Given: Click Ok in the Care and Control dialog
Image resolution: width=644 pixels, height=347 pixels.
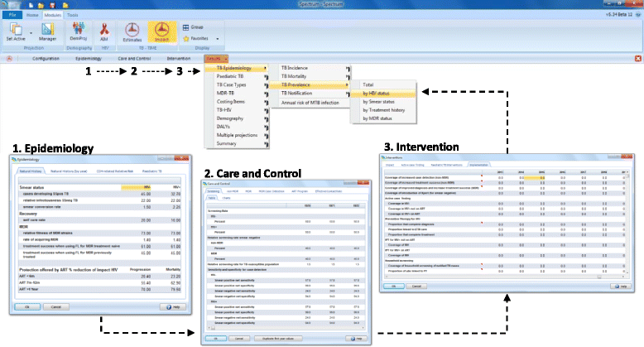Looking at the screenshot, I should point(216,339).
